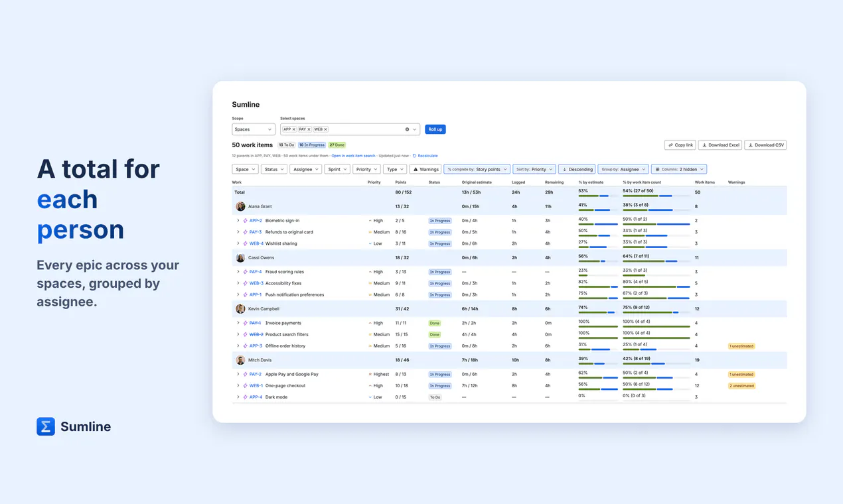
Task: Open the Columns hidden dropdown
Action: pyautogui.click(x=679, y=169)
